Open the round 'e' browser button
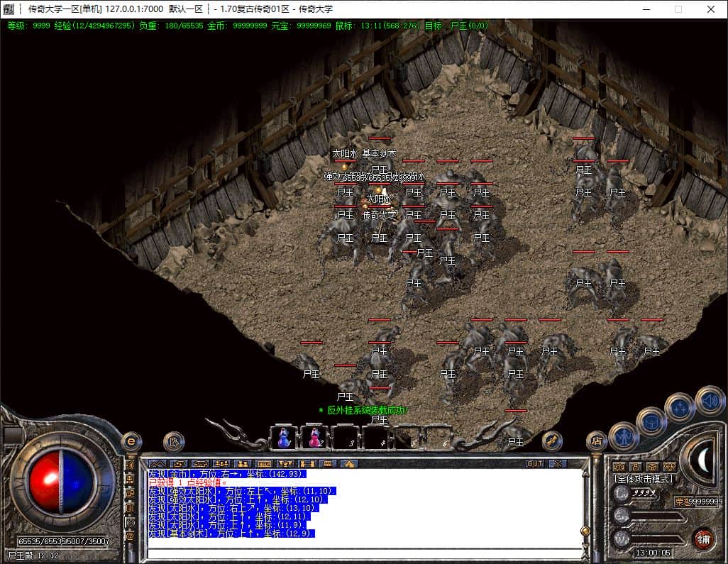This screenshot has width=728, height=564. (x=131, y=441)
